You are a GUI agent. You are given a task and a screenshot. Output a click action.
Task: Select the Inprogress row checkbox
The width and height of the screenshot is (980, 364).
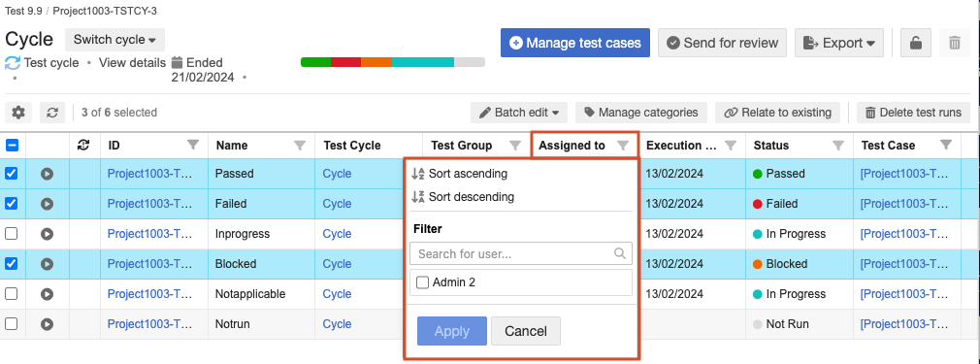click(12, 234)
